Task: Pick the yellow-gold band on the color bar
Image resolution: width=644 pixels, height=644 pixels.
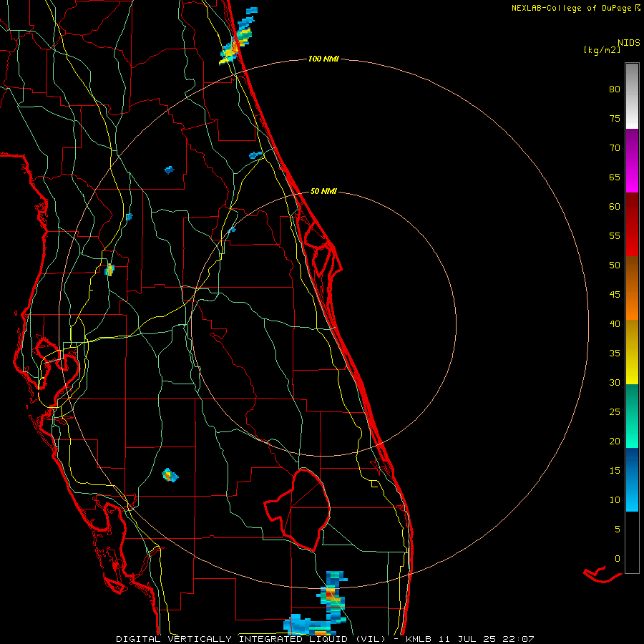Action: (632, 352)
